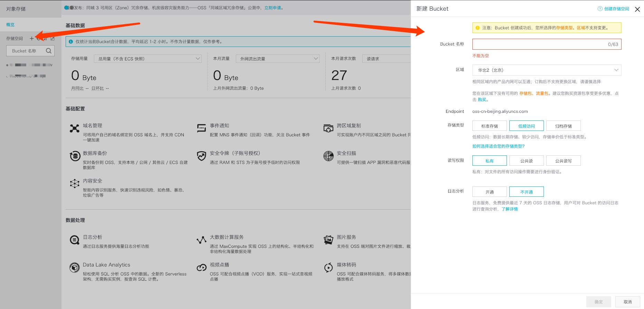Click 确定 to confirm bucket creation
The width and height of the screenshot is (644, 309).
[x=598, y=302]
